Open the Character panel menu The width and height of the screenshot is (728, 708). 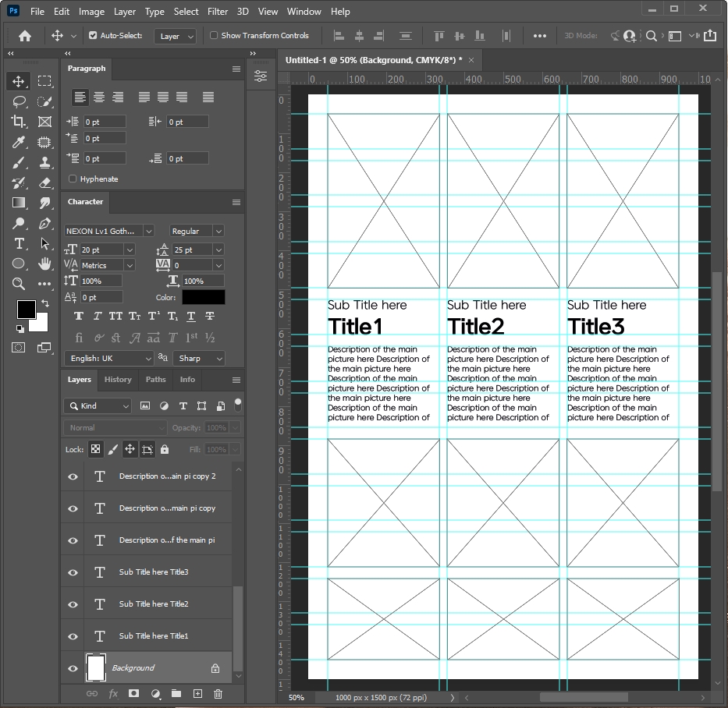point(236,202)
